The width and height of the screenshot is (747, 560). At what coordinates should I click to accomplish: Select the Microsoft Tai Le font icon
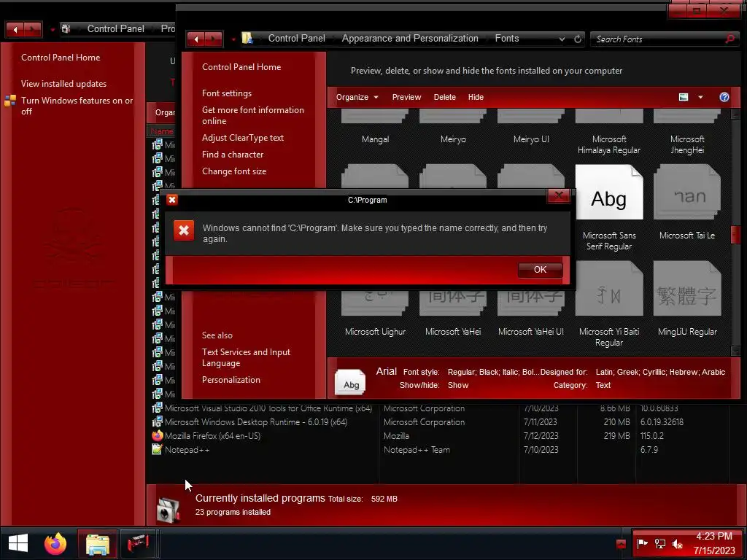(x=687, y=192)
